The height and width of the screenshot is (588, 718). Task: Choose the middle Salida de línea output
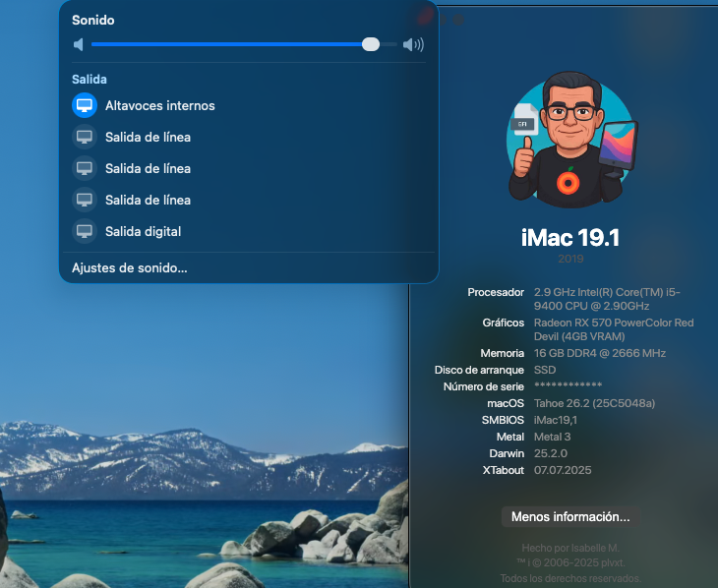pos(148,168)
